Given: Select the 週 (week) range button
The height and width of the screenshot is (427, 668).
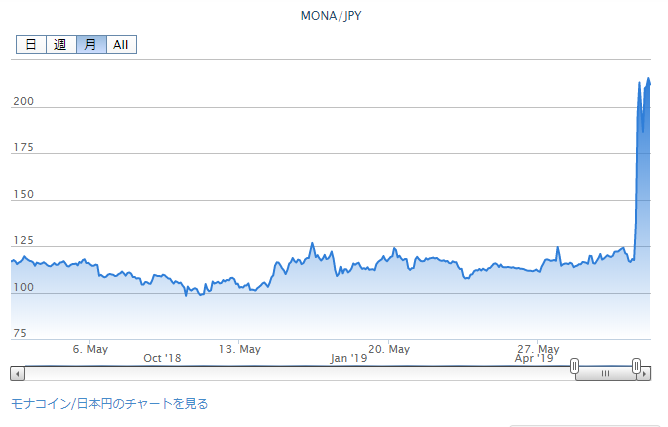Looking at the screenshot, I should coord(61,45).
